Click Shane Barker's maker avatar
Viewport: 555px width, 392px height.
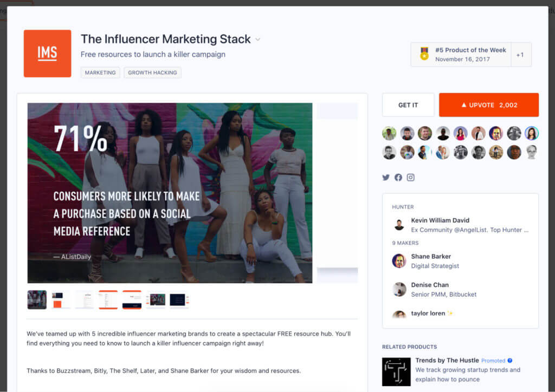point(399,260)
